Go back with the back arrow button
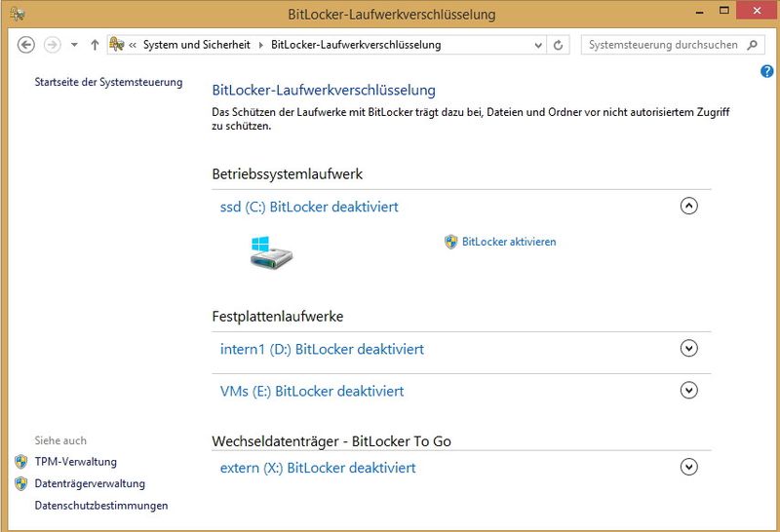Screen dimensions: 780x532 pyautogui.click(x=26, y=45)
